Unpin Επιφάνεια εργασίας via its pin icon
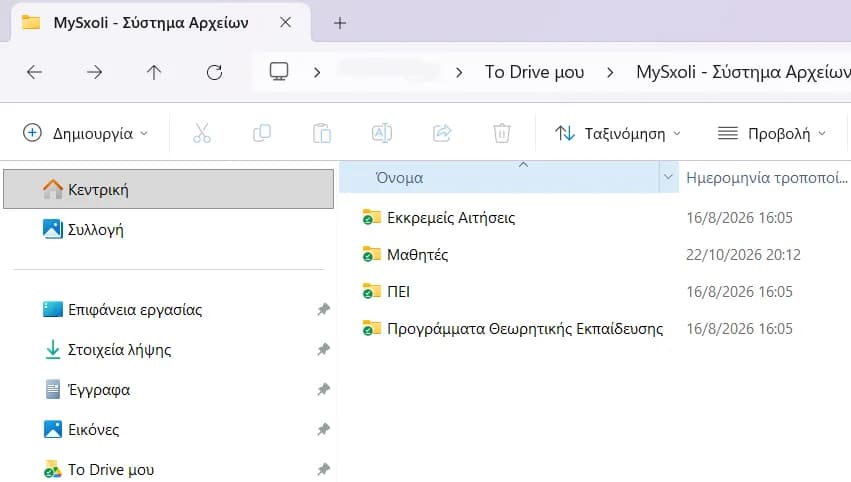The image size is (851, 482). pyautogui.click(x=323, y=309)
